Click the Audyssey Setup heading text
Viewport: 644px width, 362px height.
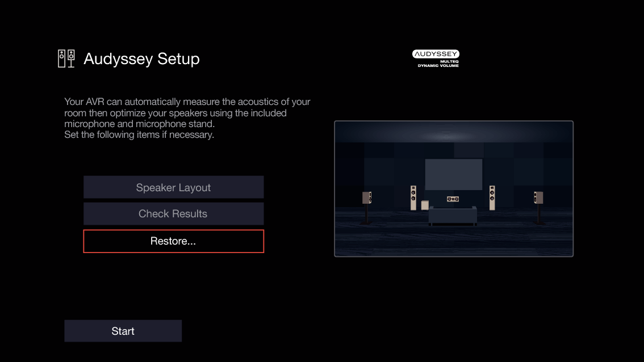[x=141, y=58]
